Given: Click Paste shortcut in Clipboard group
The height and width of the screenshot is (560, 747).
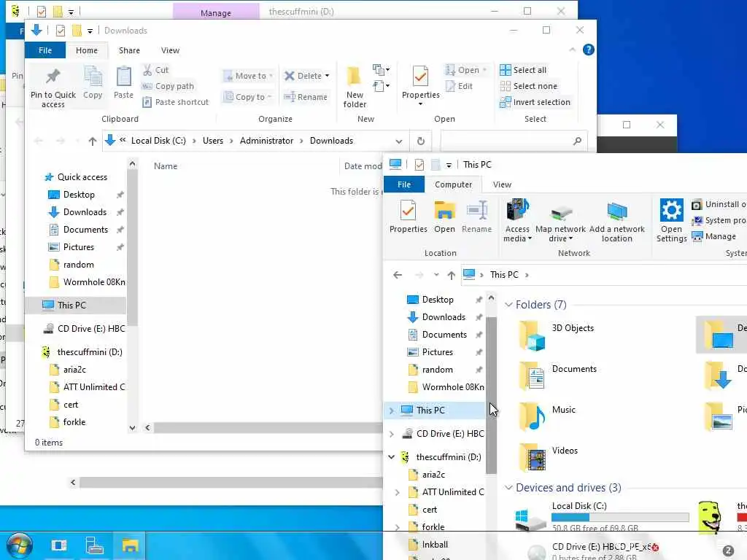Looking at the screenshot, I should (176, 102).
